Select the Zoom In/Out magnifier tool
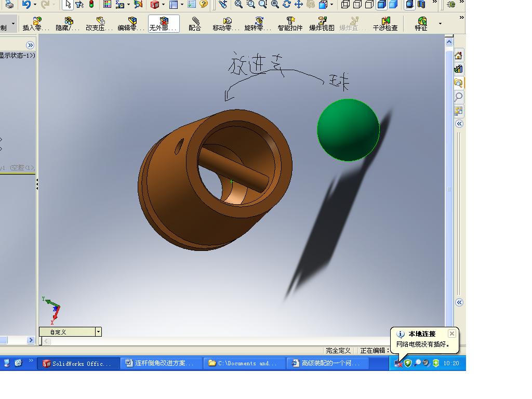 [262, 4]
